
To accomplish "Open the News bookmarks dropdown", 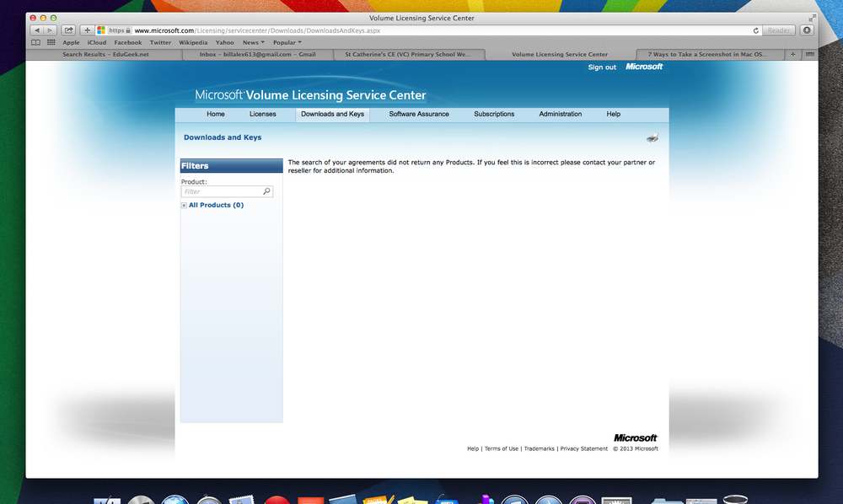I will tap(253, 42).
